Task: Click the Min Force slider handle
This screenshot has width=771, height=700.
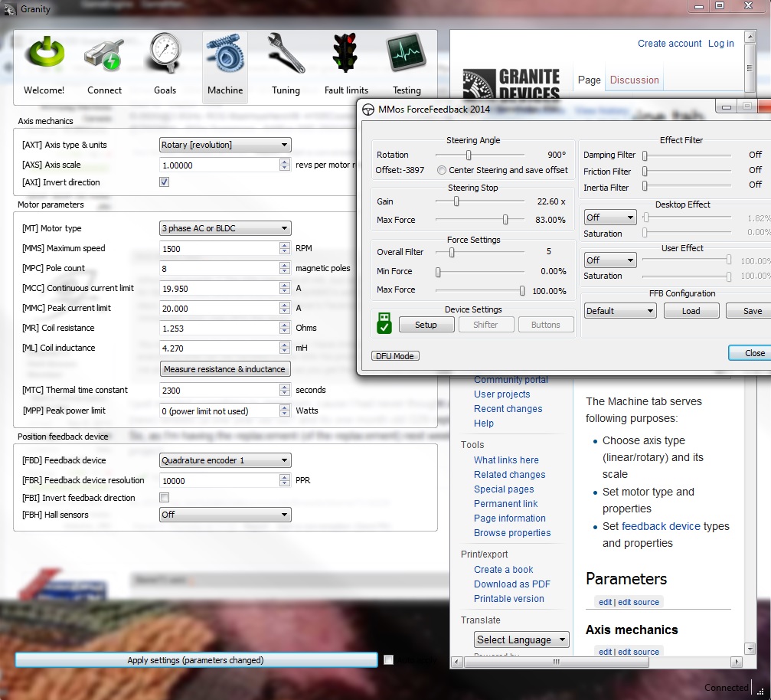Action: [438, 272]
